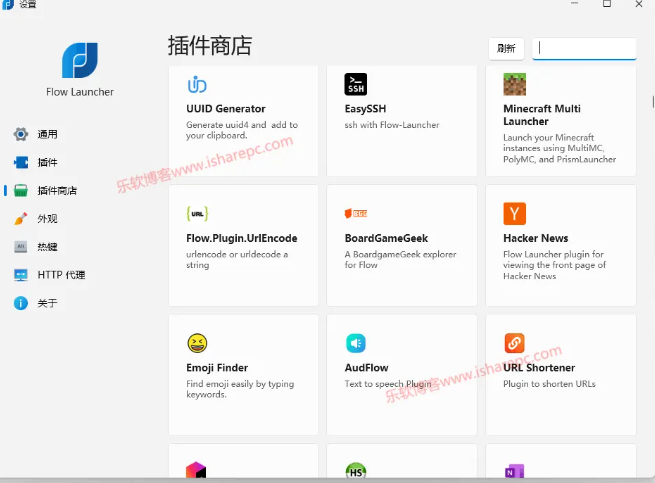This screenshot has width=655, height=483.
Task: Click the Plugin Store basket icon
Action: [20, 191]
